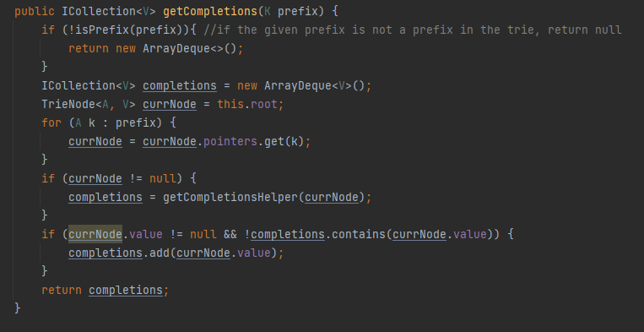Image resolution: width=644 pixels, height=332 pixels.
Task: Click ArrayDeque in the first return statement
Action: (x=176, y=48)
